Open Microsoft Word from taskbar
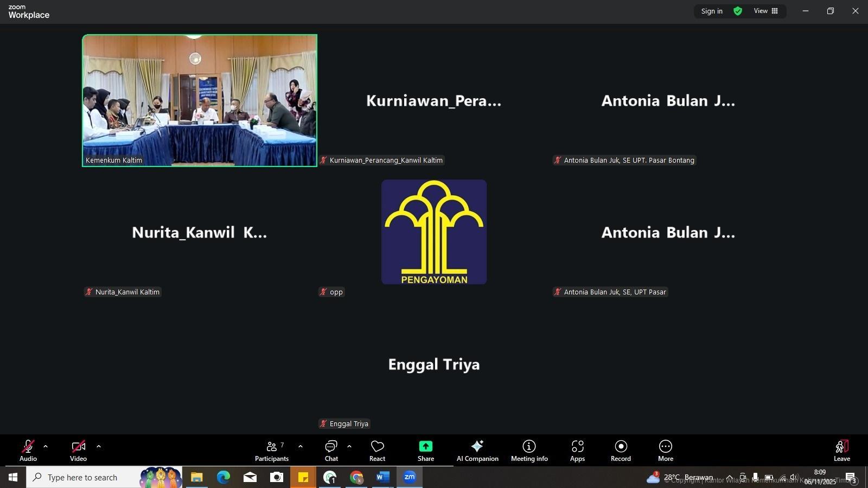Image resolution: width=868 pixels, height=488 pixels. [382, 477]
